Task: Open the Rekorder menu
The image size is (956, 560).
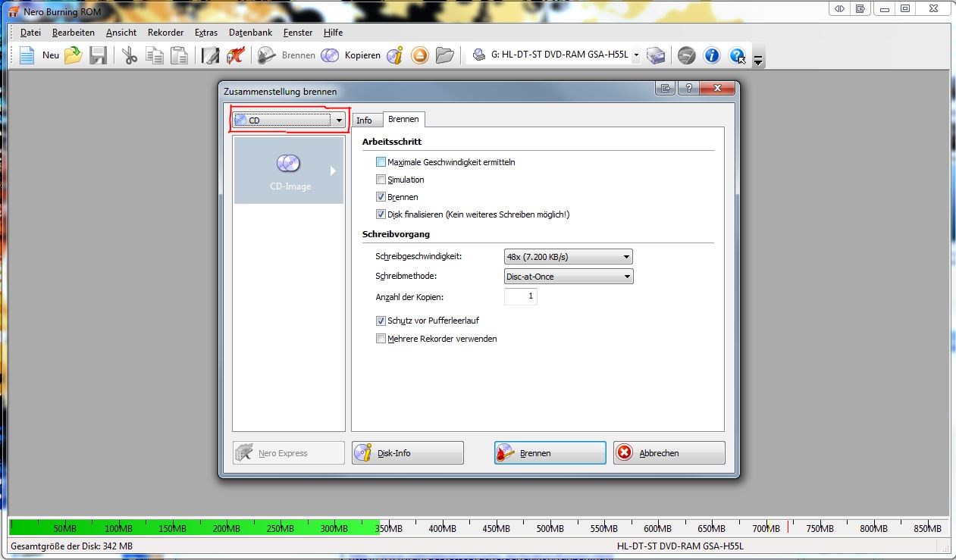Action: click(166, 33)
